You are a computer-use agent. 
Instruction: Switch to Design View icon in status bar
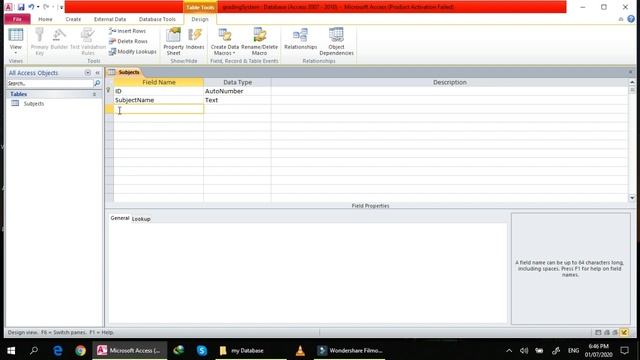pos(624,333)
